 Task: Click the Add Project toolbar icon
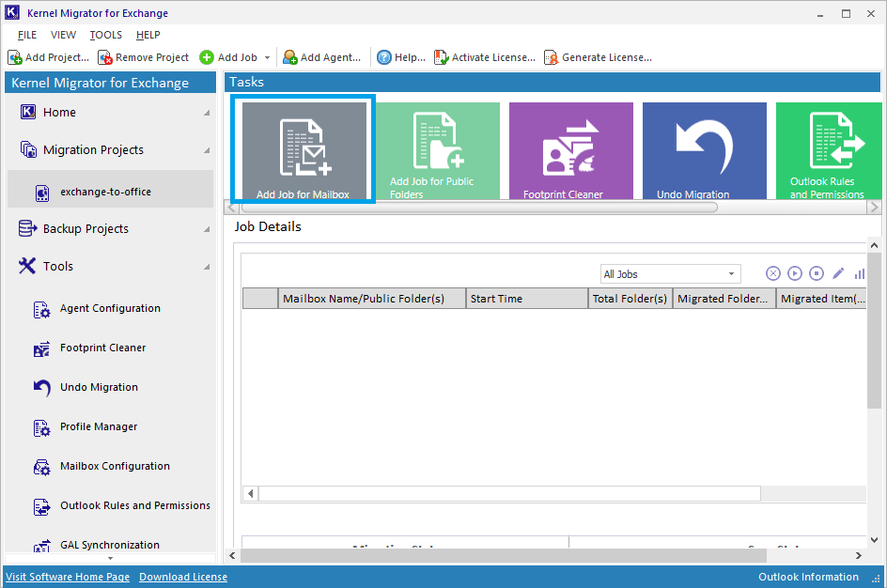(15, 57)
